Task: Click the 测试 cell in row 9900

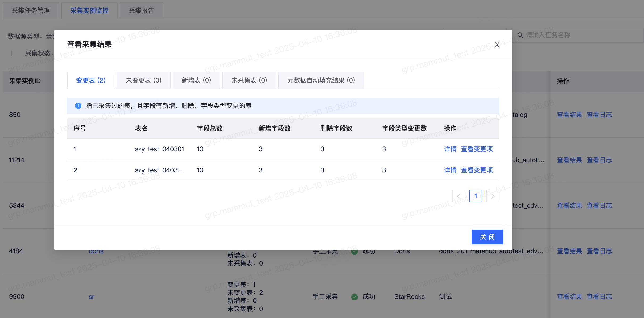Action: 445,297
